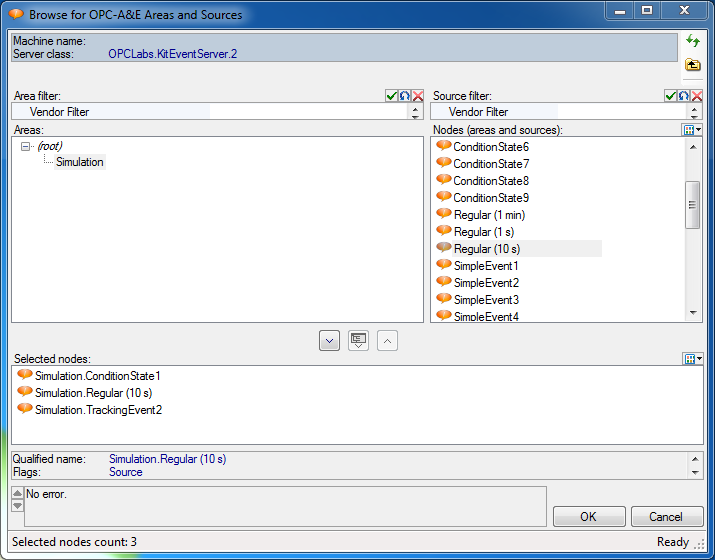This screenshot has height=560, width=715.
Task: Click the add-all-nodes button with tree icon
Action: 358,341
